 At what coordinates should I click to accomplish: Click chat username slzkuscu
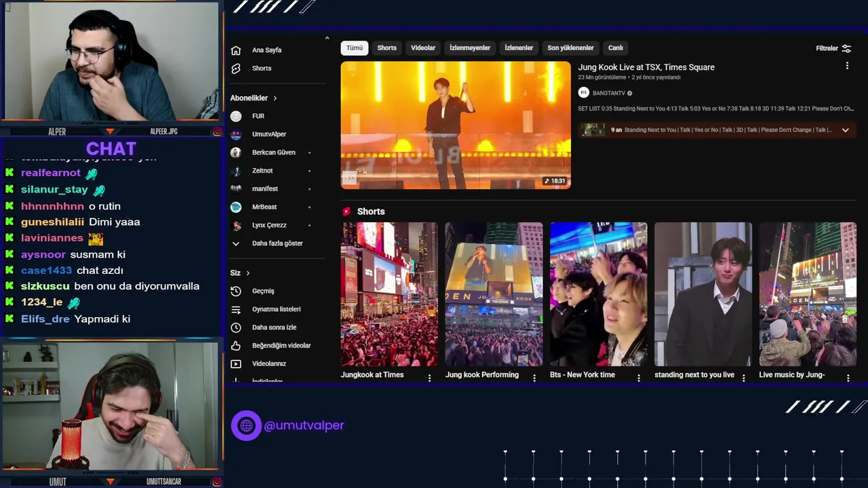pos(45,286)
